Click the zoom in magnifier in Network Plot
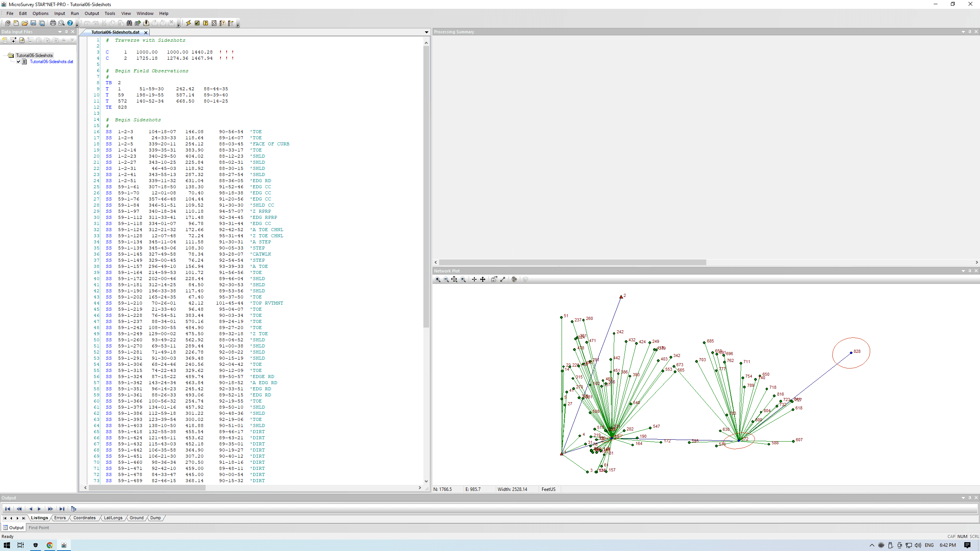 438,280
